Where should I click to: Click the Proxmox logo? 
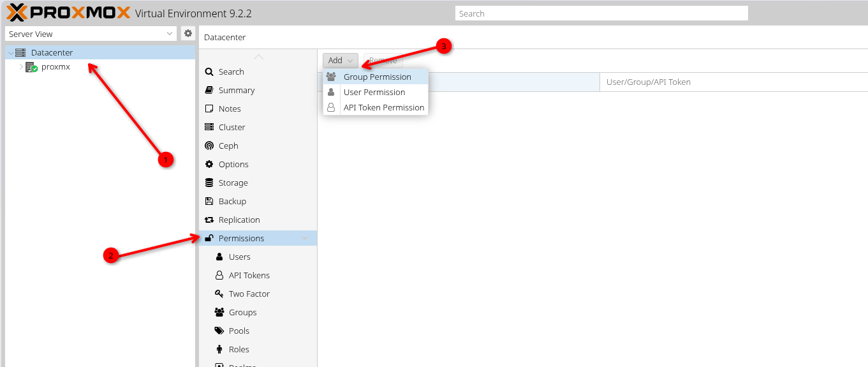(68, 13)
